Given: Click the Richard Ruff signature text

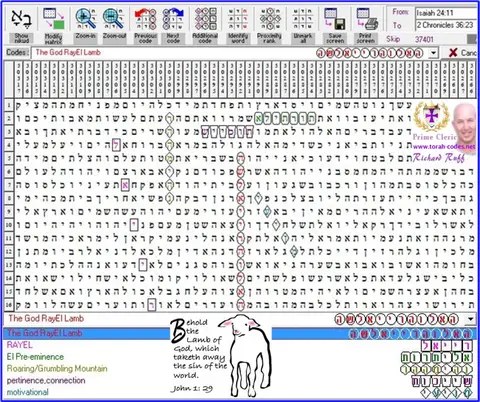Looking at the screenshot, I should pos(439,158).
